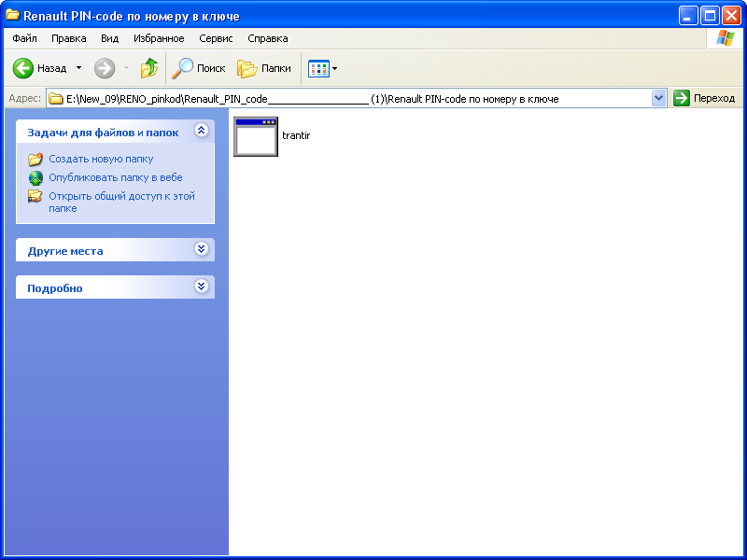The width and height of the screenshot is (747, 560).
Task: Click Открыть общий доступ к этой папке
Action: [122, 202]
